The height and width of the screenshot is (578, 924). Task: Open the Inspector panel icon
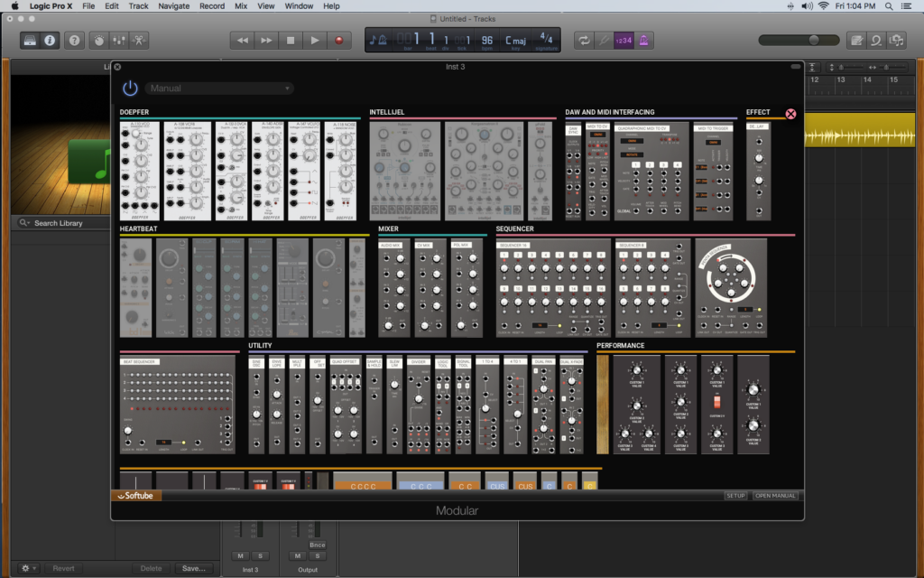tap(49, 40)
